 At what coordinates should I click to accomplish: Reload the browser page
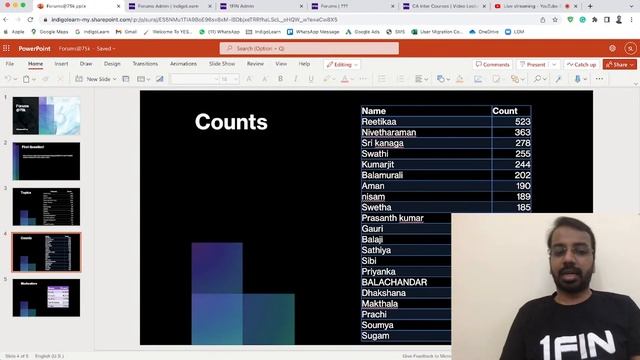31,19
